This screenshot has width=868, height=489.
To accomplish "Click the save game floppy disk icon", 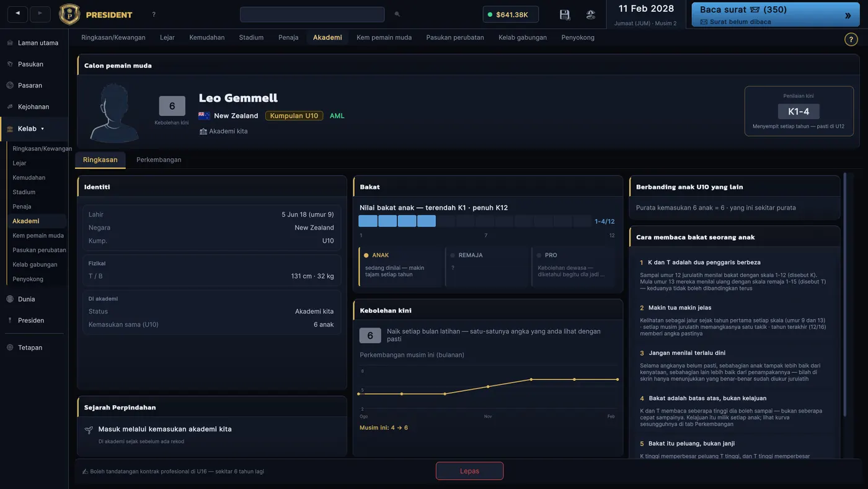I will tap(565, 14).
